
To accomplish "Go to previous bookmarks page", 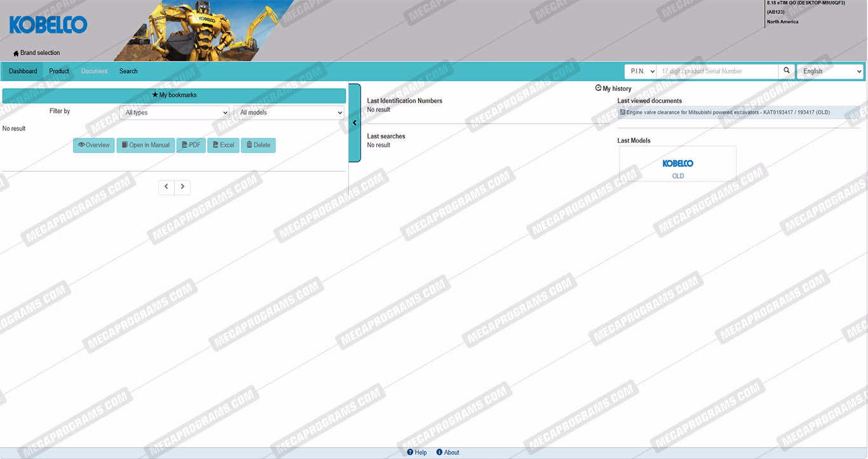I will (166, 187).
